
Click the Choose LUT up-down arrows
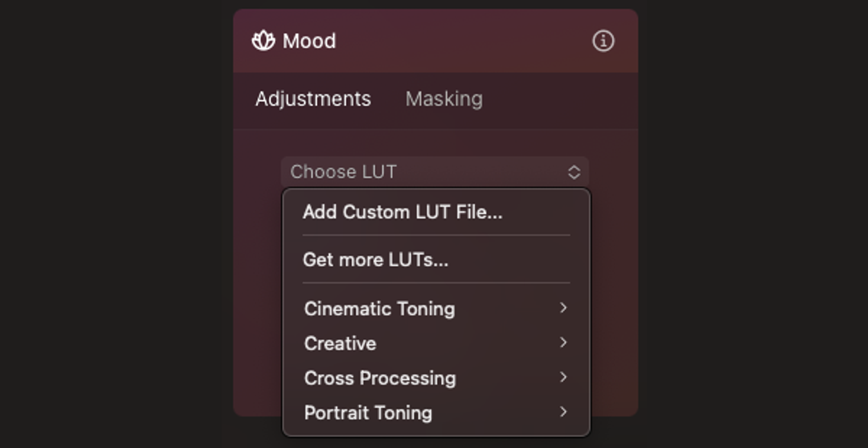coord(574,172)
